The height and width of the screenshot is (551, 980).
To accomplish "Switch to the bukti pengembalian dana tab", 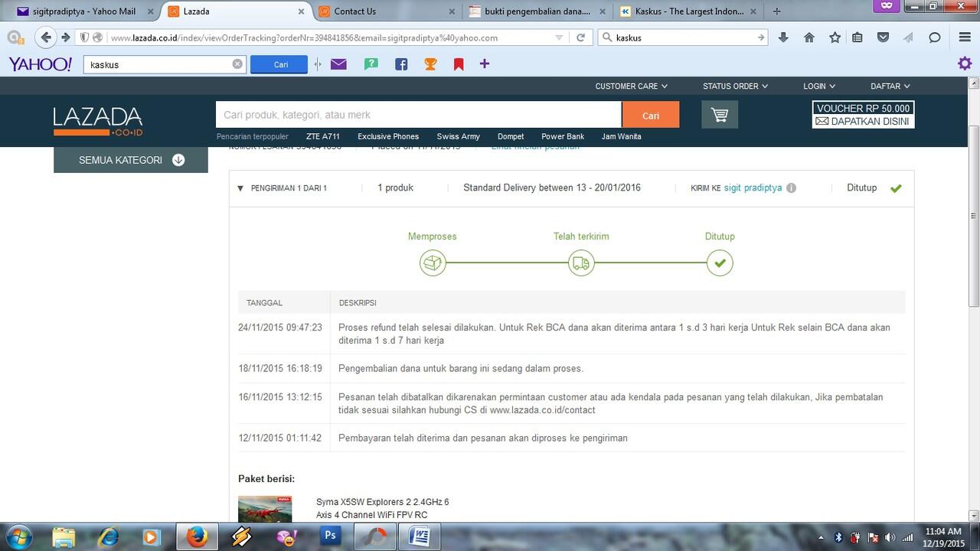I will coord(538,11).
